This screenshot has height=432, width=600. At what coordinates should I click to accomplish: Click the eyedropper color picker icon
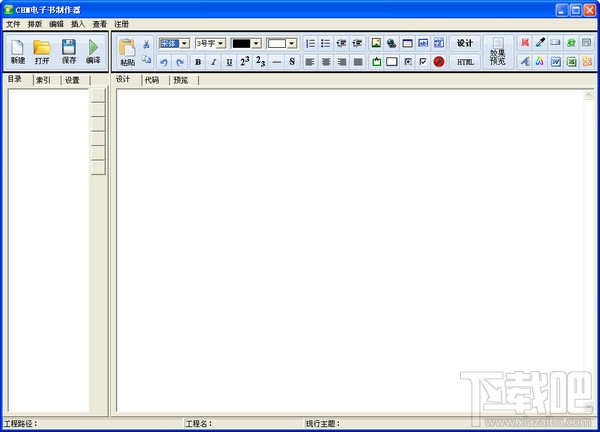540,42
